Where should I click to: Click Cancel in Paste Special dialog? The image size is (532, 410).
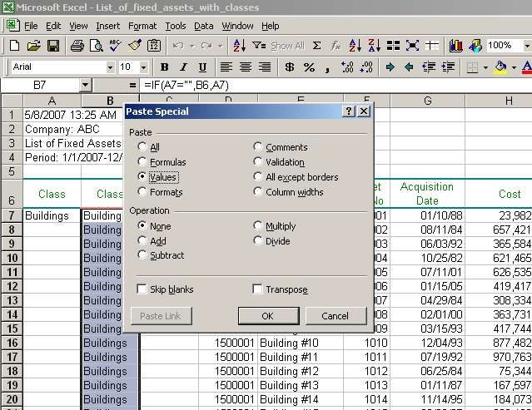pyautogui.click(x=336, y=316)
